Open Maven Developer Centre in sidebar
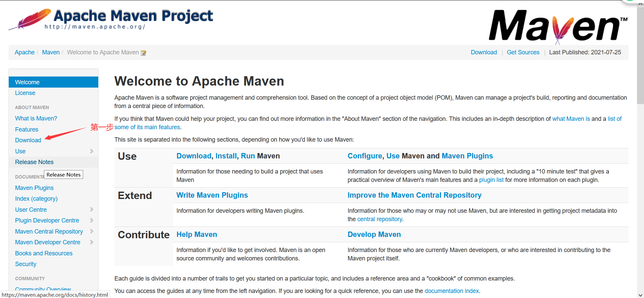 (48, 242)
